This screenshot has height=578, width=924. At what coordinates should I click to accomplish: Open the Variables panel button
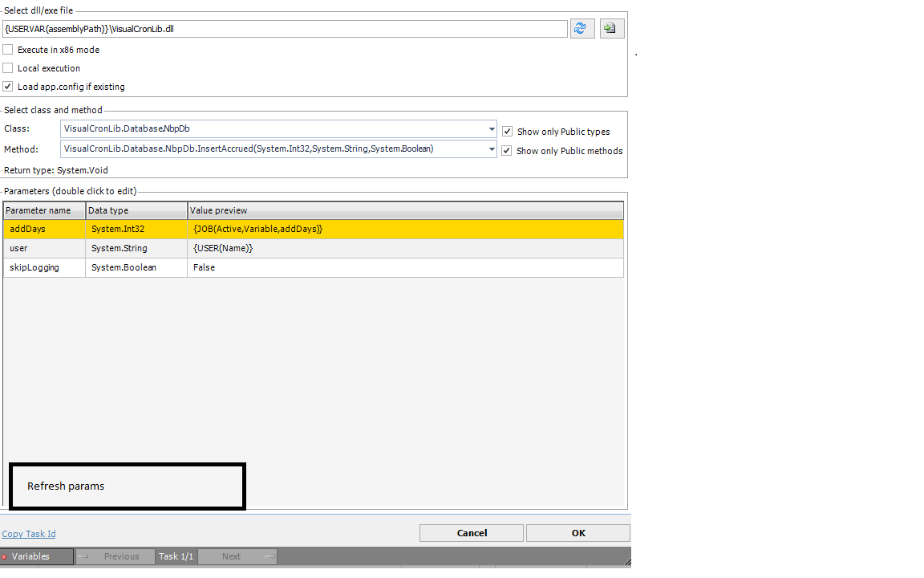click(37, 556)
